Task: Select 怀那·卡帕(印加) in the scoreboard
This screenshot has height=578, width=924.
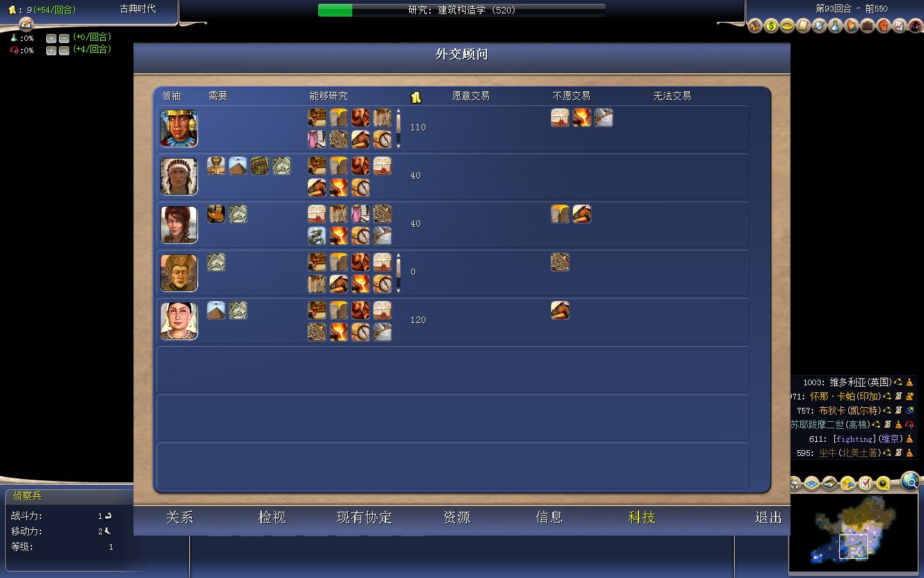Action: tap(846, 396)
